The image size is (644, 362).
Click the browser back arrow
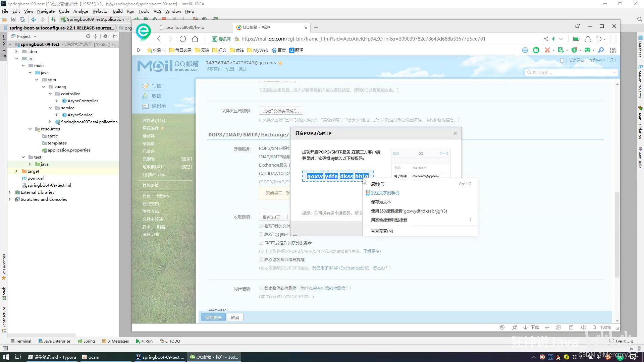[159, 39]
